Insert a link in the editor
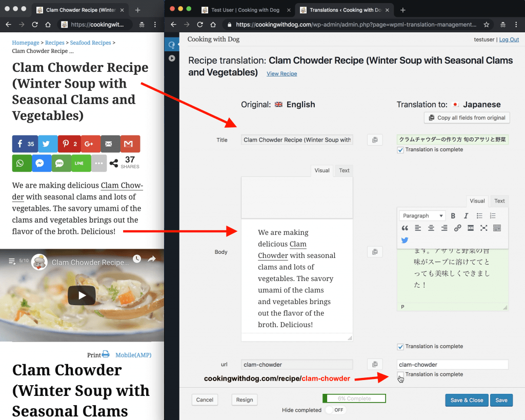The image size is (525, 420). (x=457, y=228)
